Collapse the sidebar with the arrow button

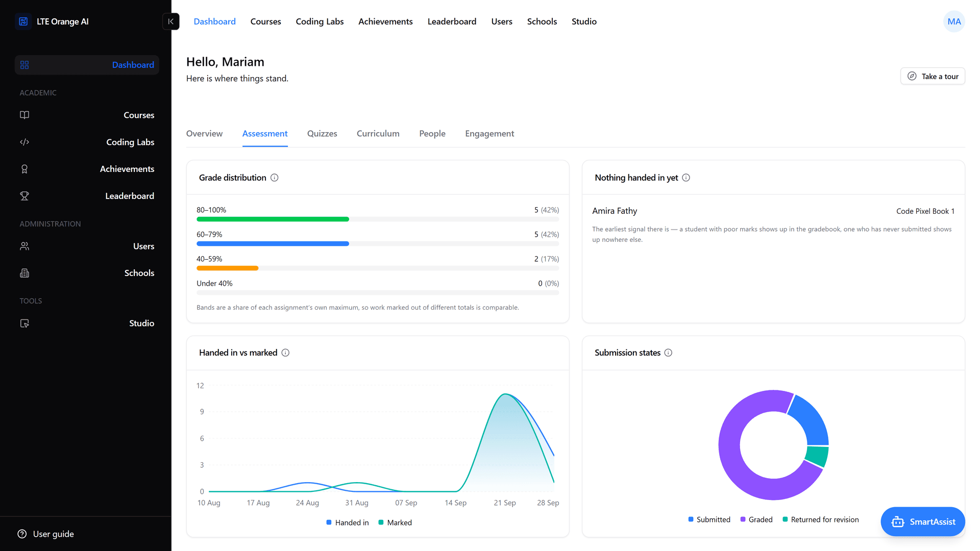[x=171, y=21]
